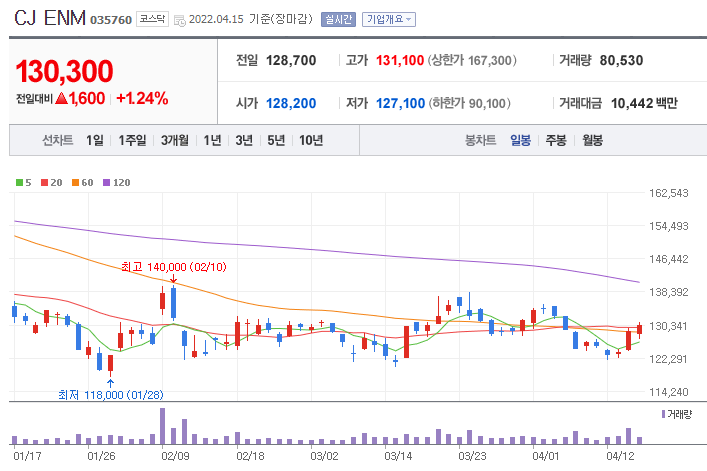Screen dimensions: 707x471
Task: Click the 03/14 date axis label
Action: 398,456
